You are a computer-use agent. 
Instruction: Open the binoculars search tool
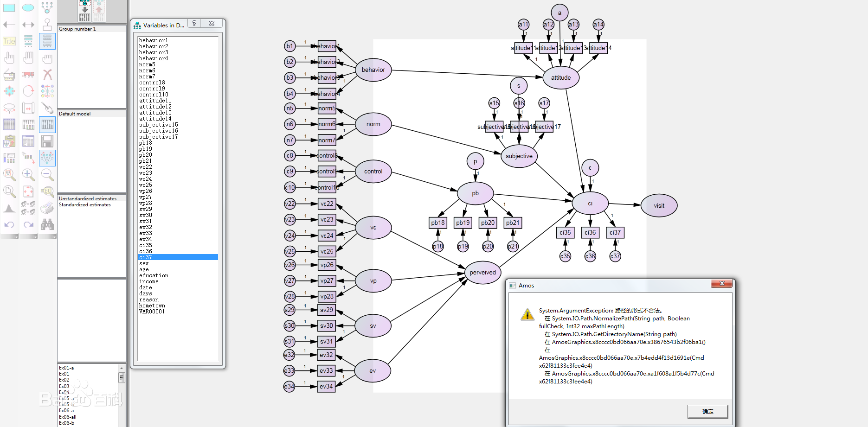tap(47, 225)
